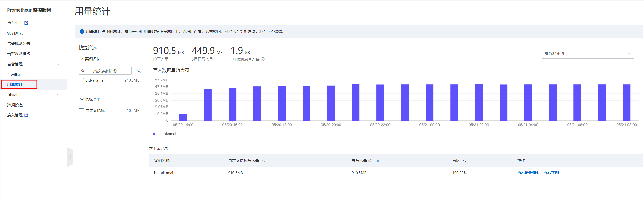Collapse the sidebar with the left arrow handle
Screen dimensions: 644x205
(x=70, y=157)
